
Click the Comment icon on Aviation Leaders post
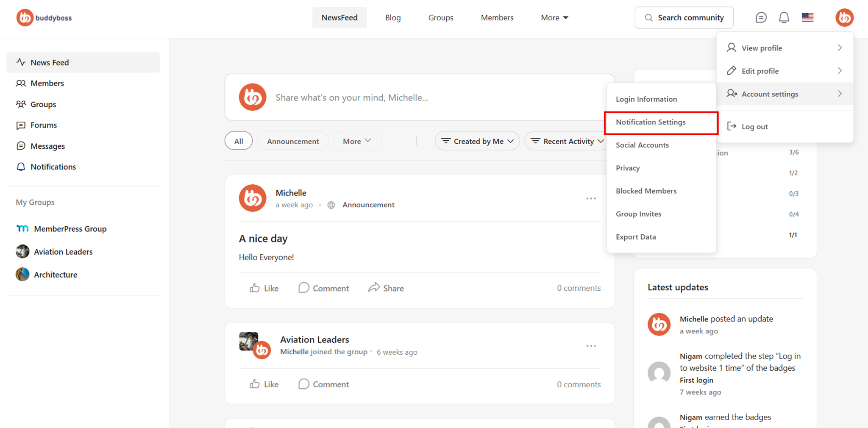coord(303,384)
